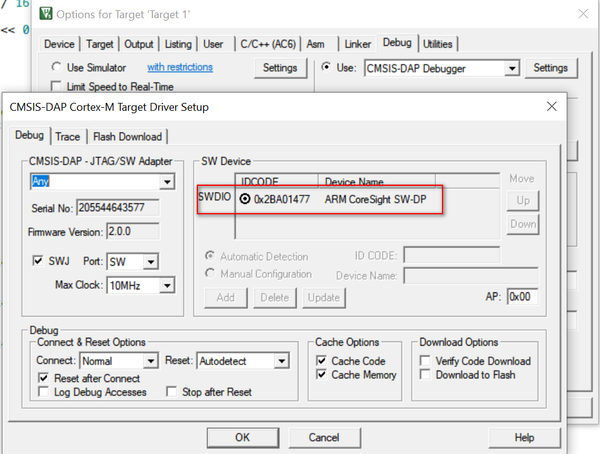600x454 pixels.
Task: Open the Flash Download tab
Action: (127, 137)
